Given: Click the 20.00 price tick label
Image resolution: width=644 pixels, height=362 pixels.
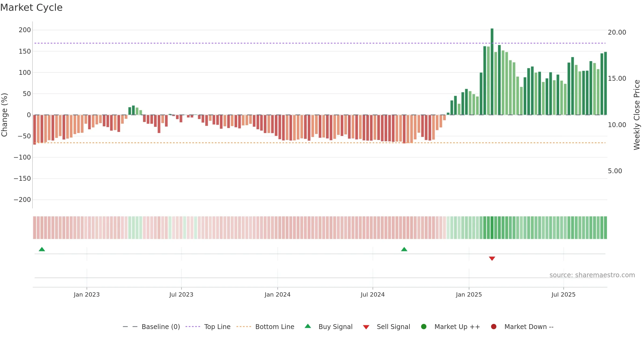Looking at the screenshot, I should 617,32.
